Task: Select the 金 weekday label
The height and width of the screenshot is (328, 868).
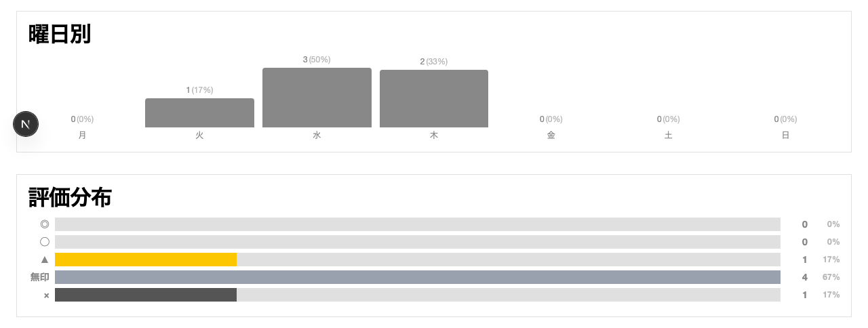Action: 551,135
